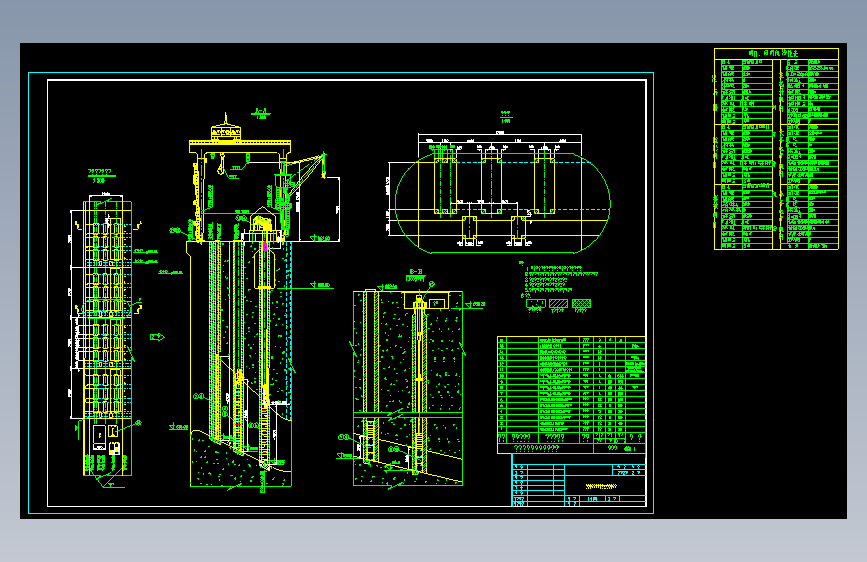The image size is (867, 562).
Task: Click the green notes text block
Action: point(558,278)
